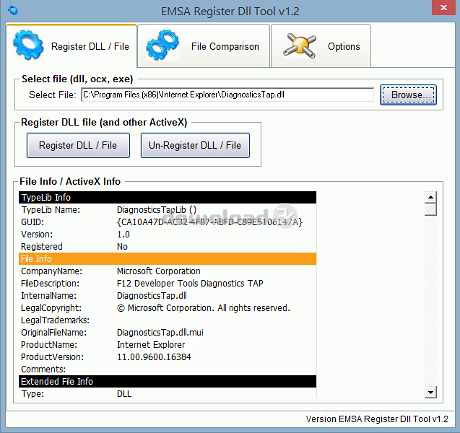
Task: Click the Register DLL / File button
Action: [78, 145]
